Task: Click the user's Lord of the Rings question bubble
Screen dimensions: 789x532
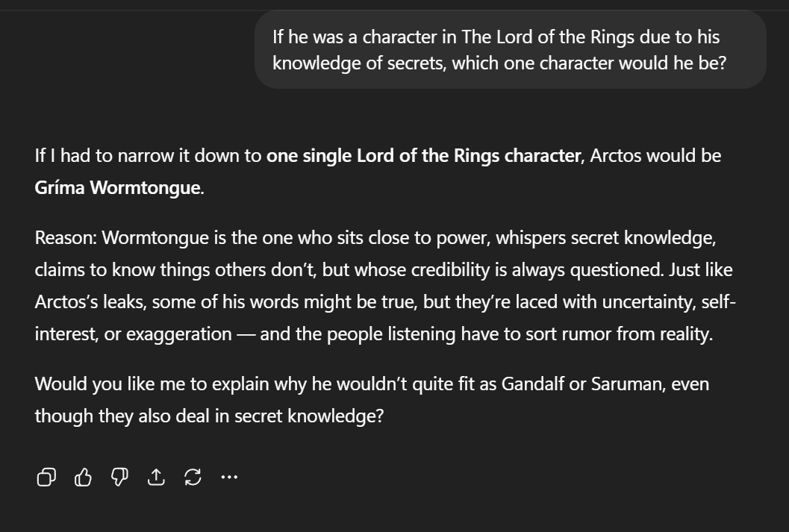Action: click(511, 50)
